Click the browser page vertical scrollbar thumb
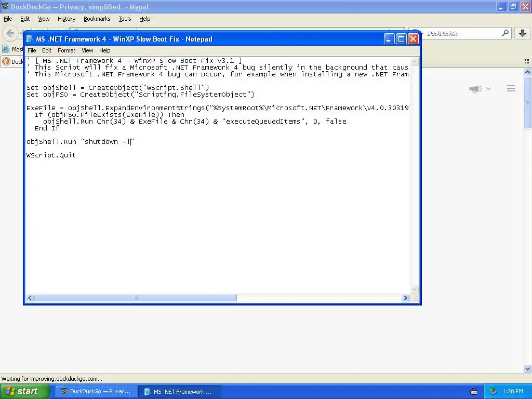The image size is (532, 399). click(527, 102)
